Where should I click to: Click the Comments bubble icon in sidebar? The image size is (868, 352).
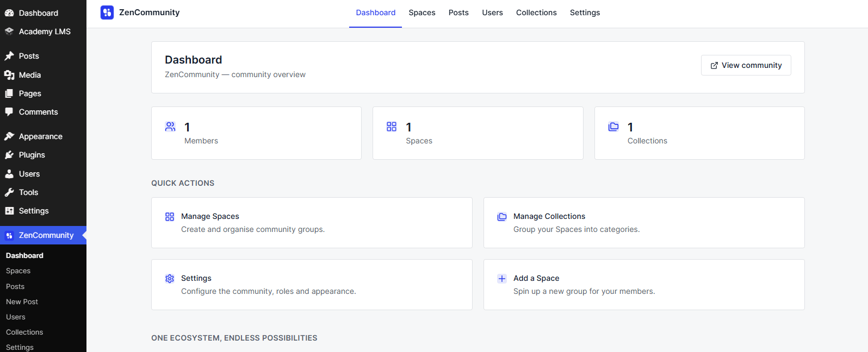coord(9,112)
